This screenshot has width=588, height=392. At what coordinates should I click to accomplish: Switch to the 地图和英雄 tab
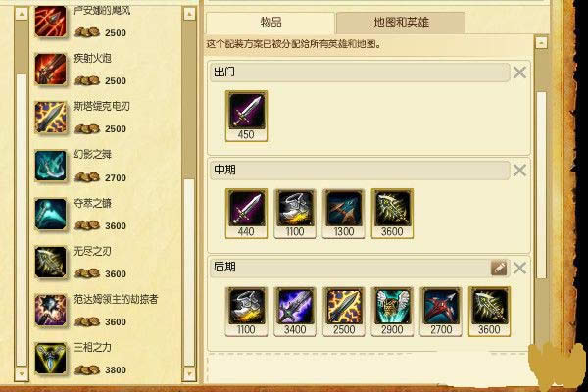401,23
